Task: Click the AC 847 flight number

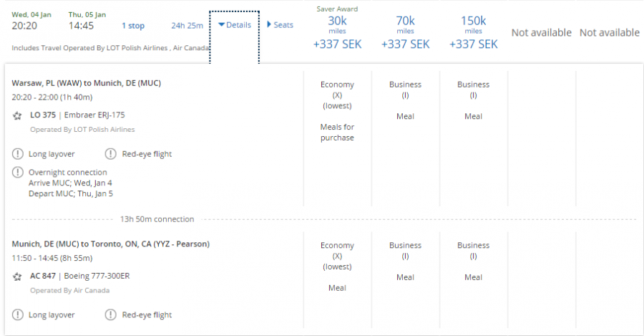Action: pos(44,277)
